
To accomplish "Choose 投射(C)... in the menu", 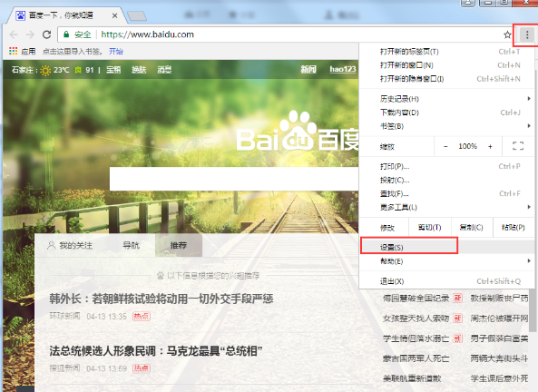I will click(446, 180).
